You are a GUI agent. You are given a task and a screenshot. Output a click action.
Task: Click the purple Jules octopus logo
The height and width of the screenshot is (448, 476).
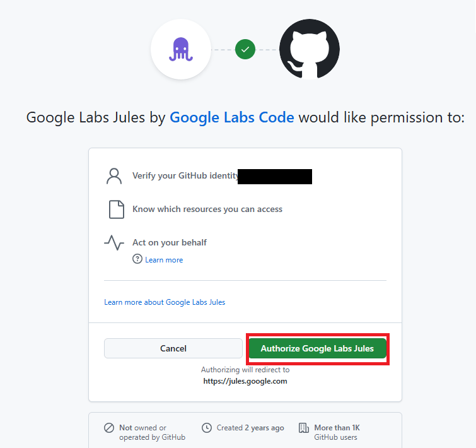coord(181,49)
